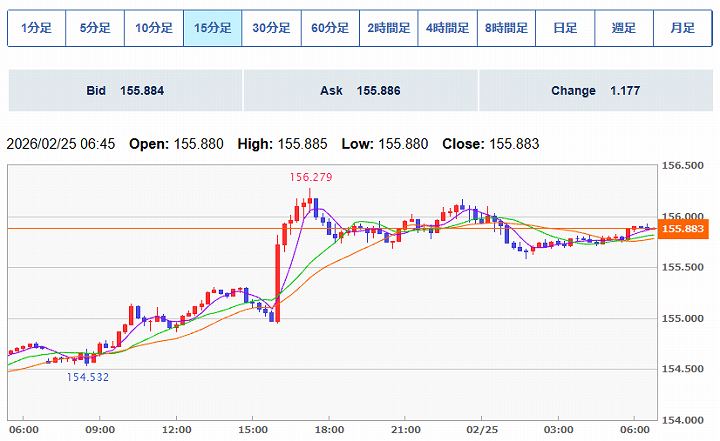Select the 60分足 timeframe tab

click(x=330, y=28)
